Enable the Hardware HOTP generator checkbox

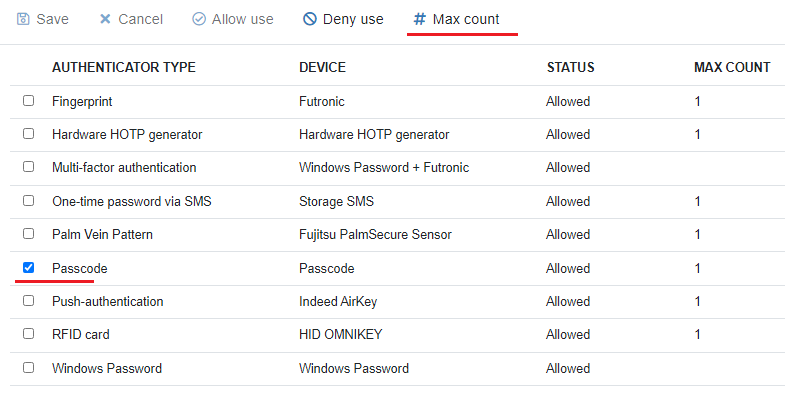[x=28, y=134]
